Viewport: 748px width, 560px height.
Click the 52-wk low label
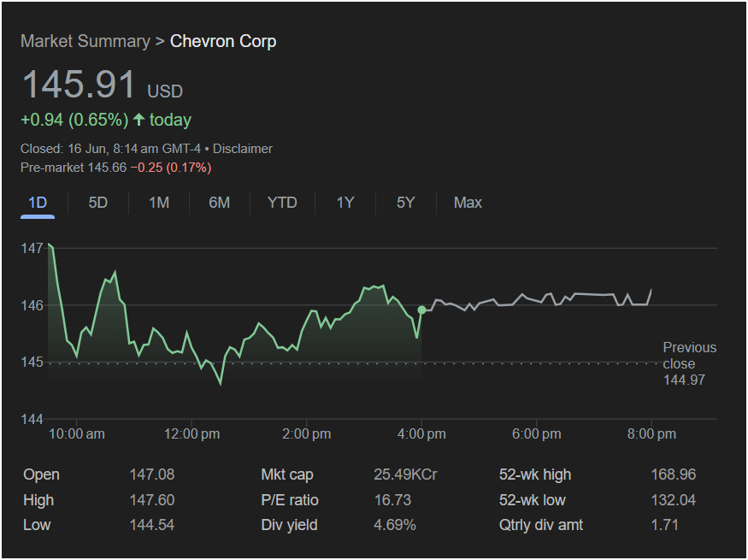tap(533, 500)
